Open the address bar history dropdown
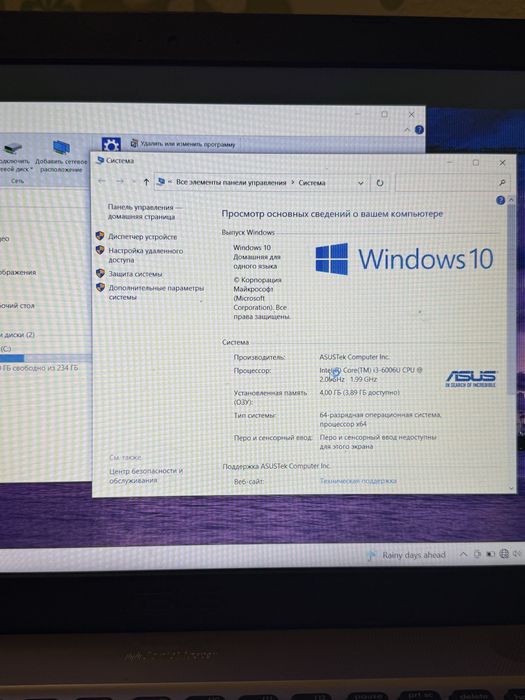Viewport: 525px width, 700px height. 361,183
